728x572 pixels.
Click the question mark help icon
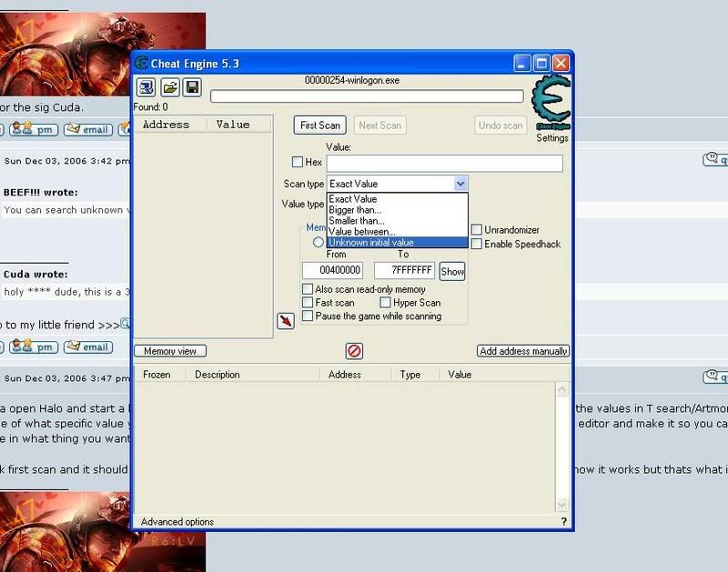563,521
